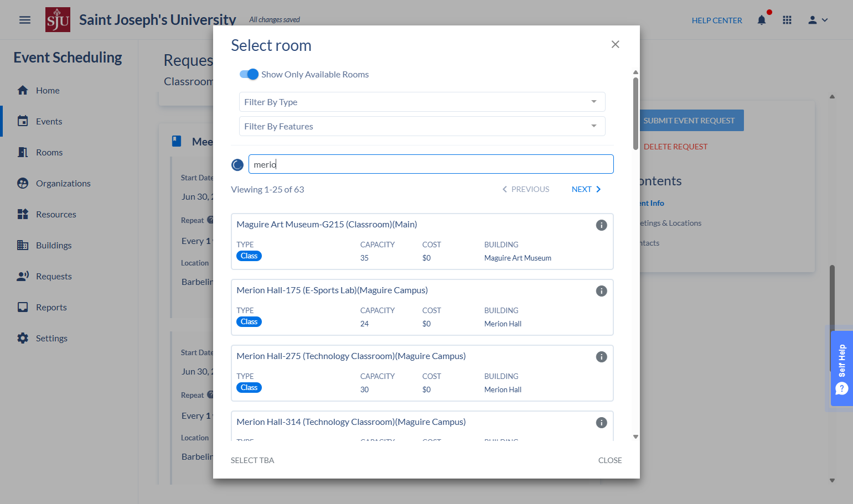This screenshot has height=504, width=853.
Task: Click the Meetings & Locations contents link
Action: (670, 223)
